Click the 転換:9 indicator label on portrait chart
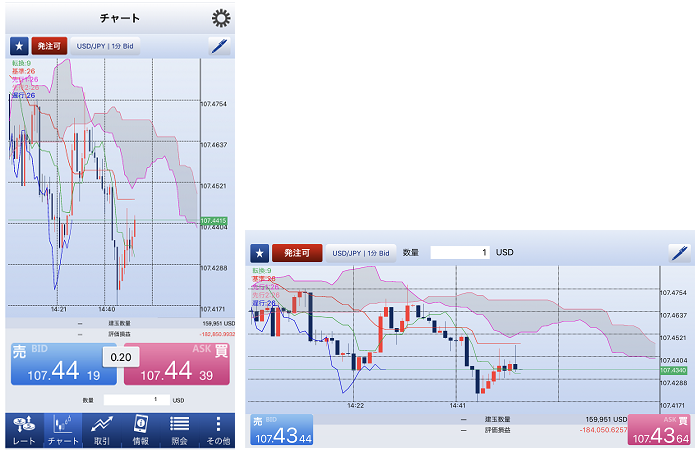This screenshot has height=457, width=700. click(x=21, y=63)
